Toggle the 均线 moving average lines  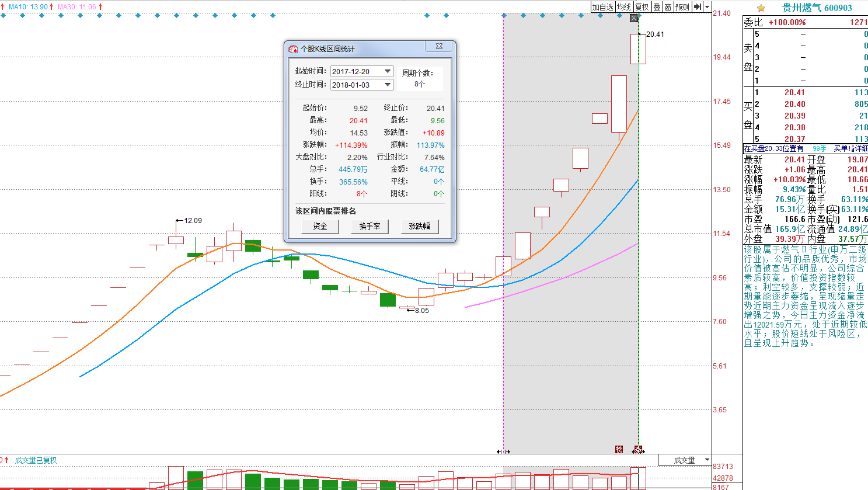(624, 7)
